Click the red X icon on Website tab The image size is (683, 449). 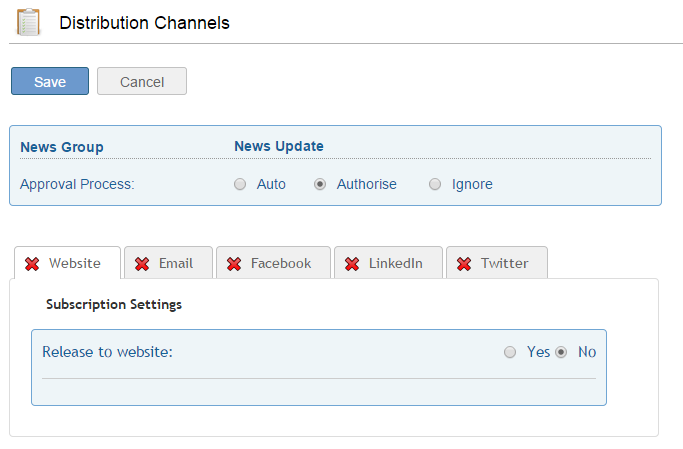click(x=32, y=264)
